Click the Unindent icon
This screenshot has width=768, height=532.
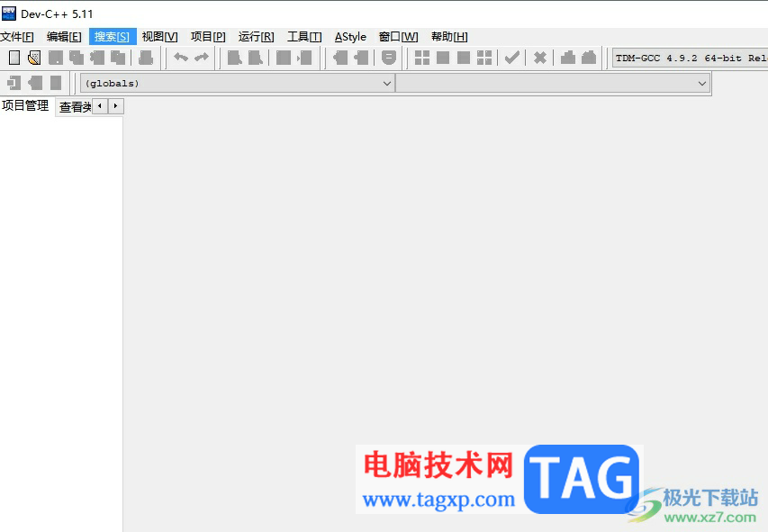coord(361,58)
